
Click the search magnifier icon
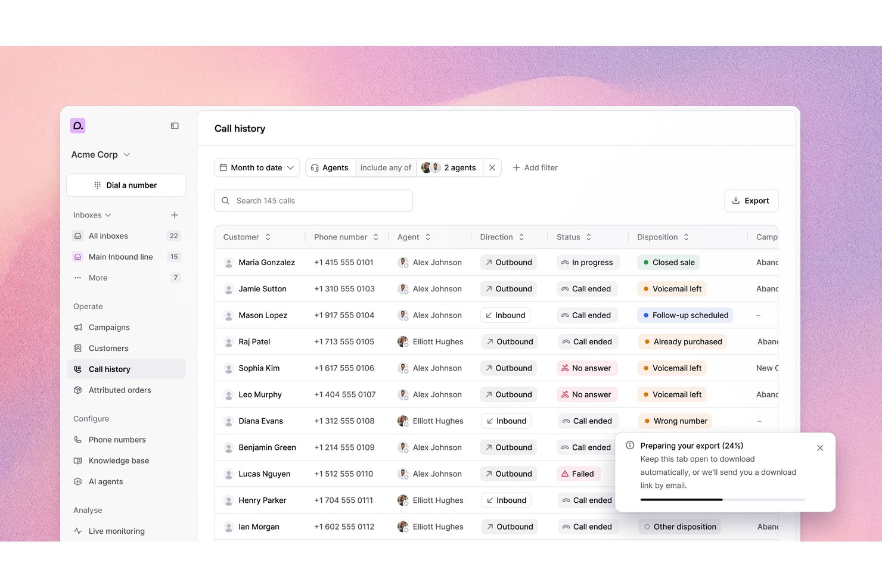226,201
